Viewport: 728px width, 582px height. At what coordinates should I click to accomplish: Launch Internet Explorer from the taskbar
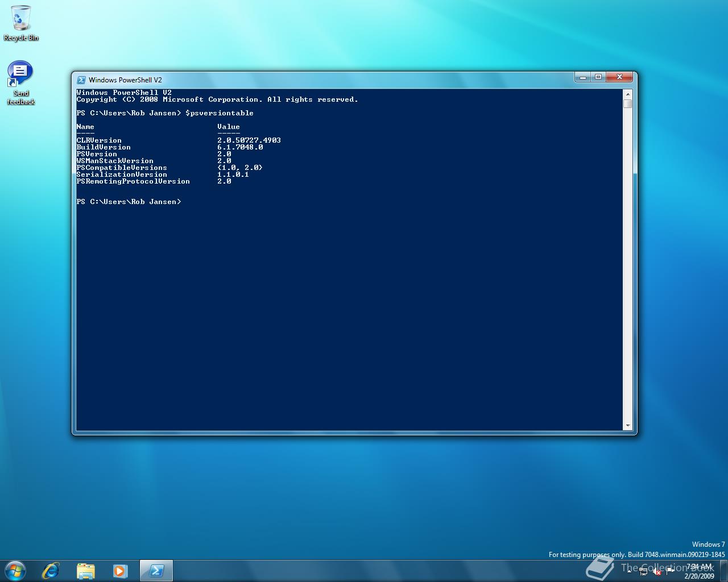coord(51,571)
